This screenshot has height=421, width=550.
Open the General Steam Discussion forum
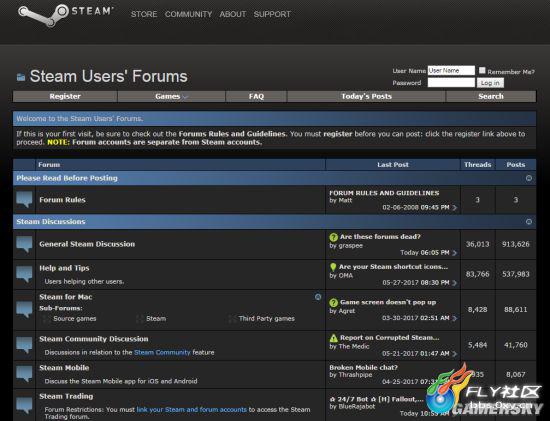tap(87, 244)
